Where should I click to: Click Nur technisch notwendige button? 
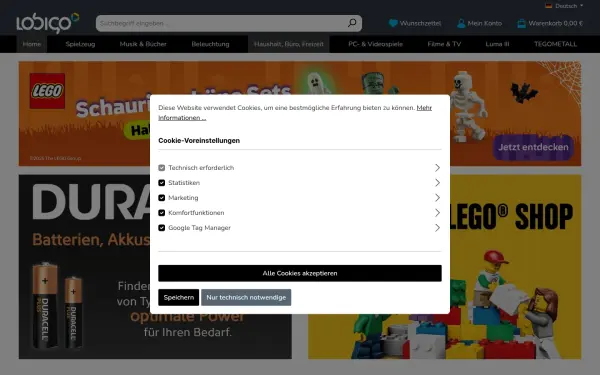[x=246, y=297]
